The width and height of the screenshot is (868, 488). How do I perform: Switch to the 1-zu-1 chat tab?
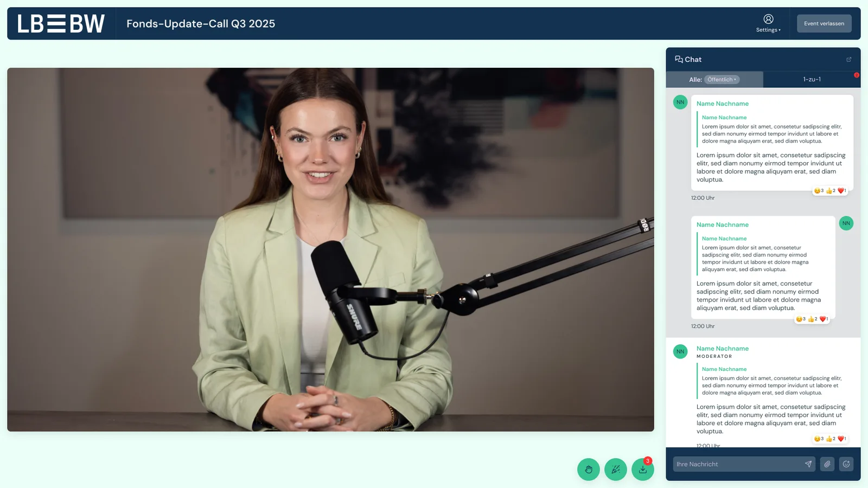click(x=812, y=79)
